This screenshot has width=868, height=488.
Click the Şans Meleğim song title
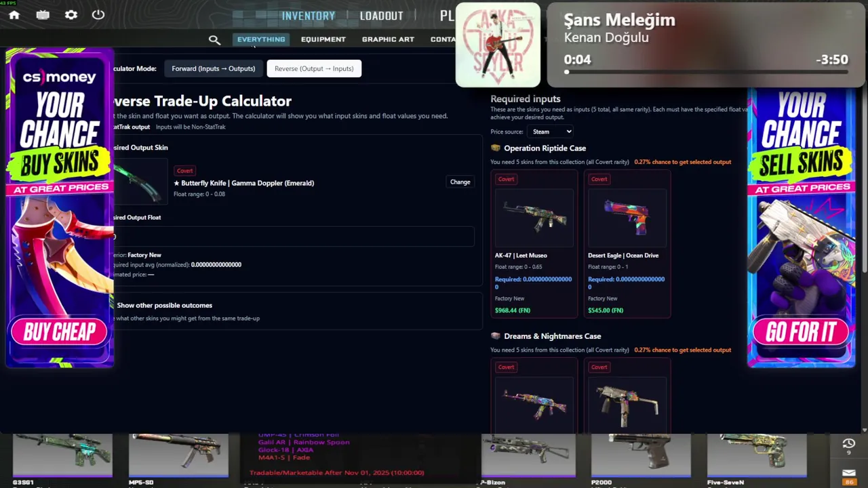pos(620,20)
